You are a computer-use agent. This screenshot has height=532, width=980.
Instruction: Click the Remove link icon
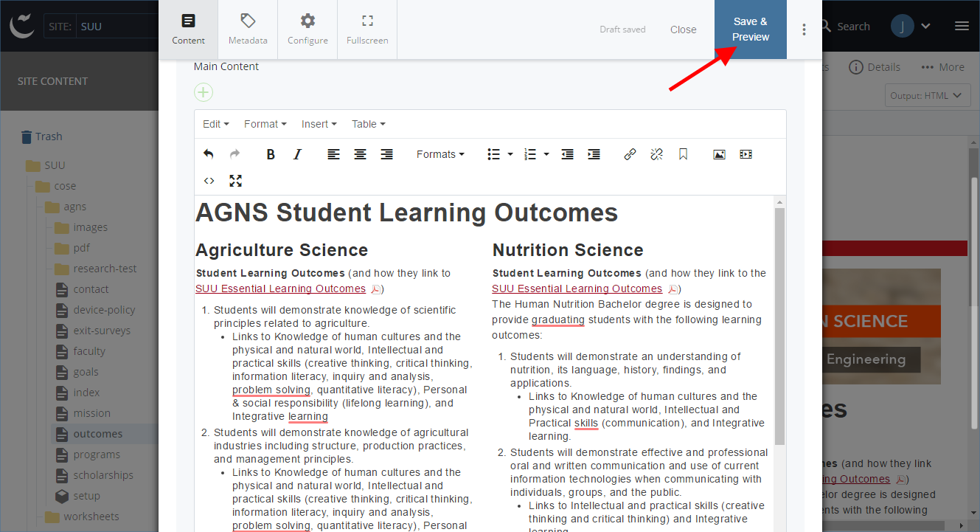(x=656, y=154)
